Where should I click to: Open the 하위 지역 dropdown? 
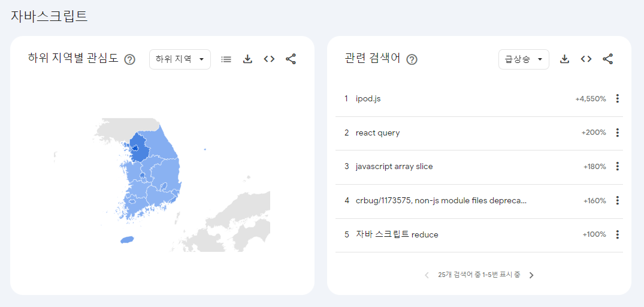point(180,59)
